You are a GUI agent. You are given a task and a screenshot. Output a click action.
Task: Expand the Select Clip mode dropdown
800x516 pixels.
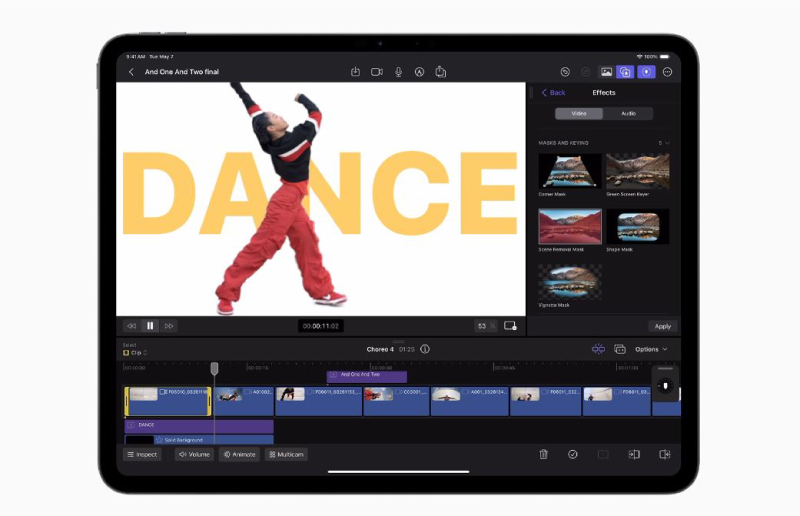click(x=135, y=353)
